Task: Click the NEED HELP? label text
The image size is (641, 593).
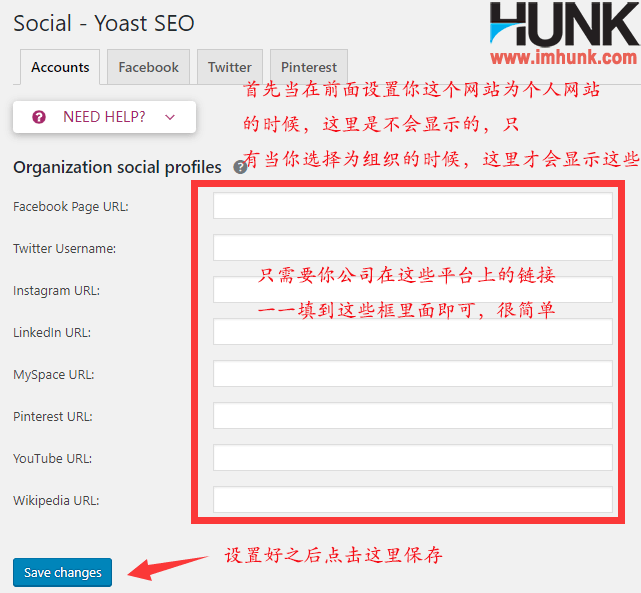Action: click(104, 117)
